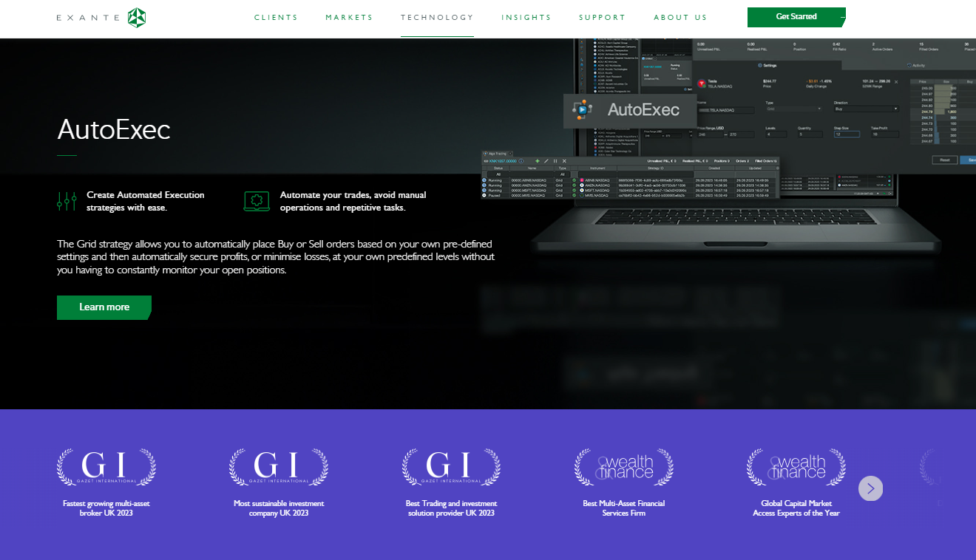
Task: Click the Learn more button
Action: 104,307
